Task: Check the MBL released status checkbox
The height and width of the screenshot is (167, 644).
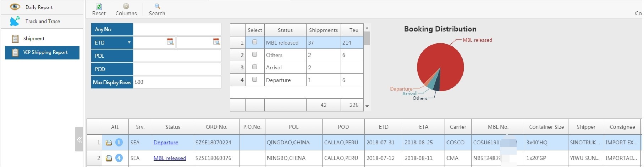Action: tap(254, 42)
